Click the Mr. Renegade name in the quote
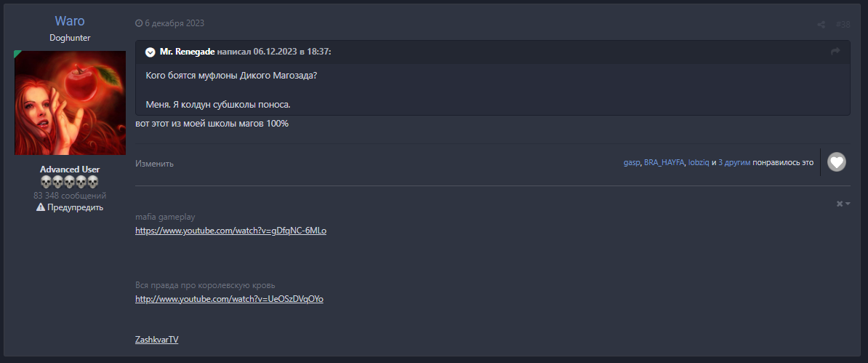 coord(187,52)
